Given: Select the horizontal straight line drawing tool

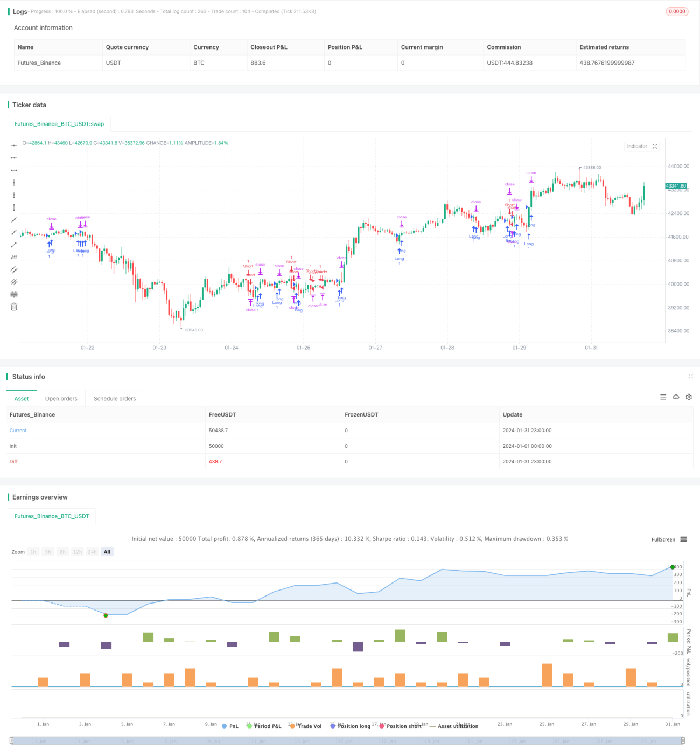Looking at the screenshot, I should [14, 145].
